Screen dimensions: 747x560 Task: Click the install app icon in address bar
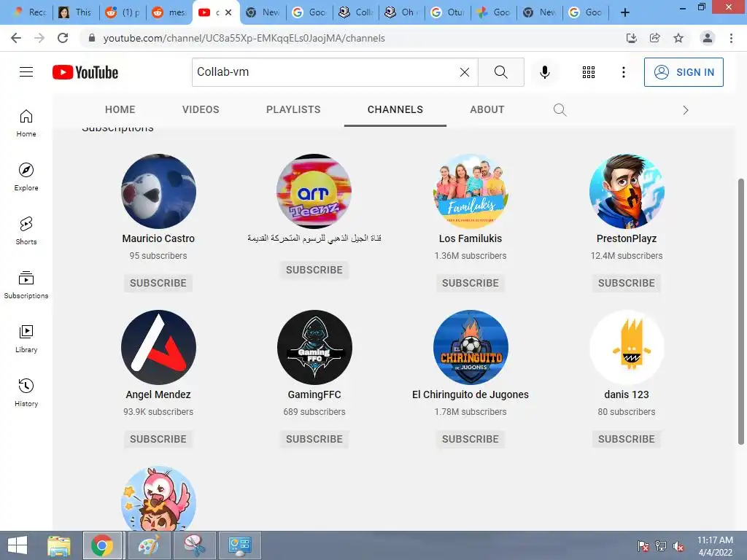[632, 38]
